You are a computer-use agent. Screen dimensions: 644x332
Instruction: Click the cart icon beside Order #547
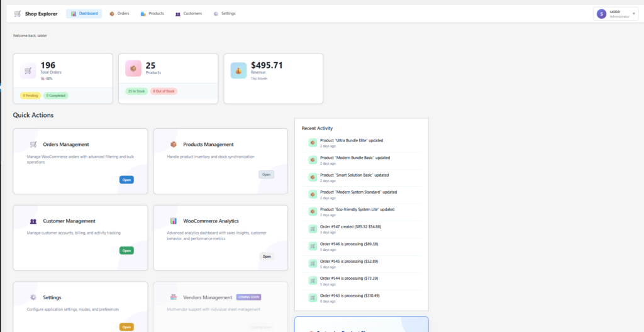[x=313, y=229]
